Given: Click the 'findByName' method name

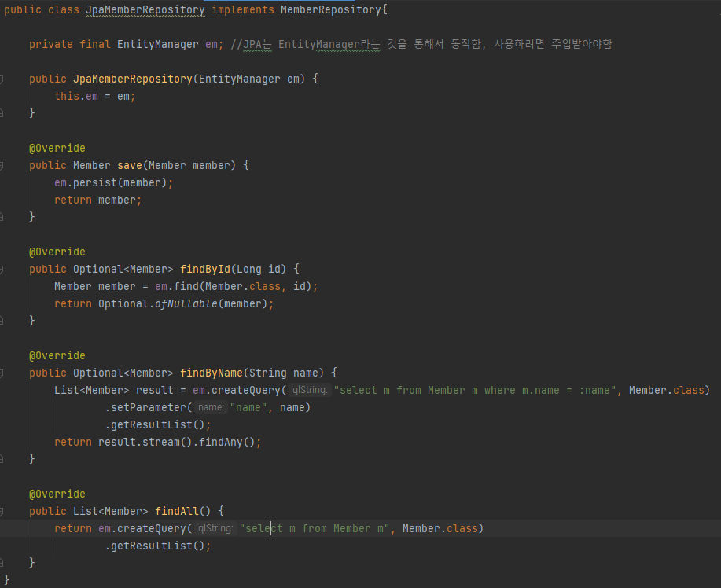Looking at the screenshot, I should tap(212, 373).
